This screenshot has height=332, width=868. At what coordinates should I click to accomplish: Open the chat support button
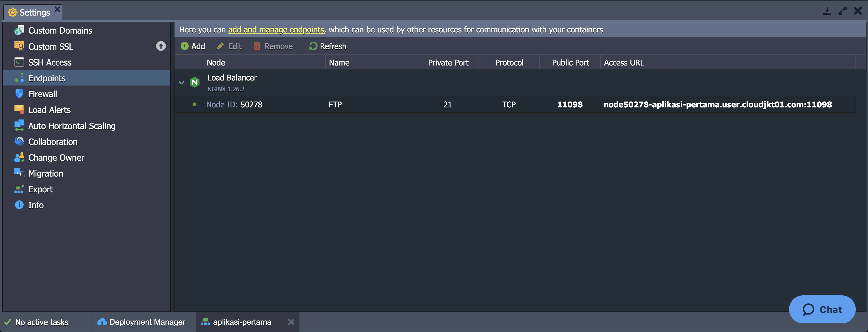(x=822, y=309)
